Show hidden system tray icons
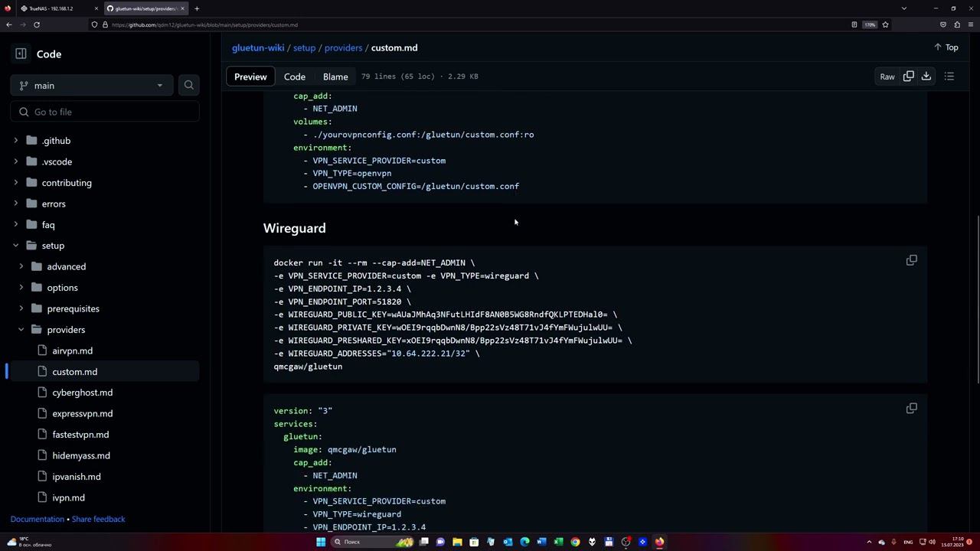 pyautogui.click(x=869, y=542)
